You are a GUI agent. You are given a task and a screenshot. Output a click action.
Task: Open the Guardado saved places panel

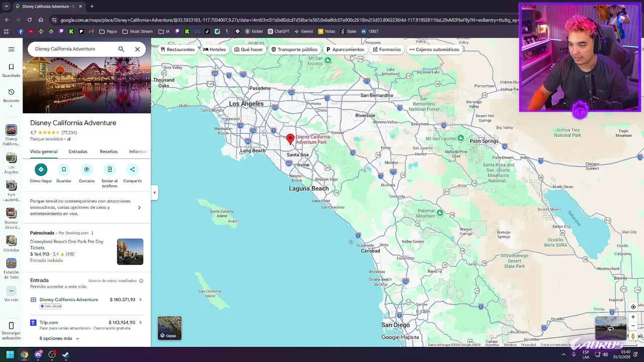pos(11,70)
